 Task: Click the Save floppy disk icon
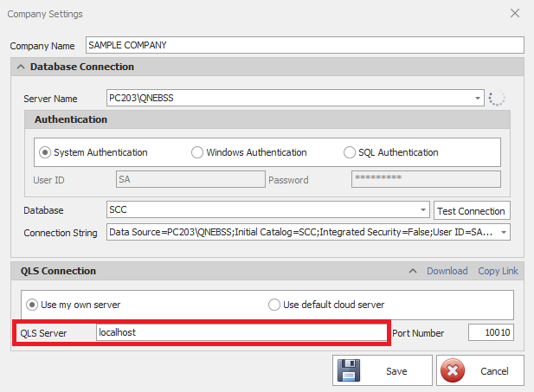(x=349, y=370)
